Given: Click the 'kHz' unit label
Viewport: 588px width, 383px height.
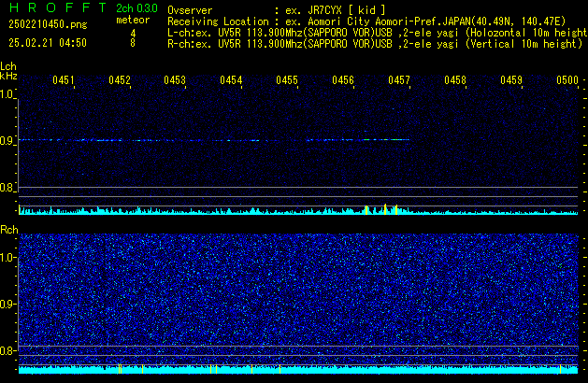Looking at the screenshot, I should pos(8,76).
